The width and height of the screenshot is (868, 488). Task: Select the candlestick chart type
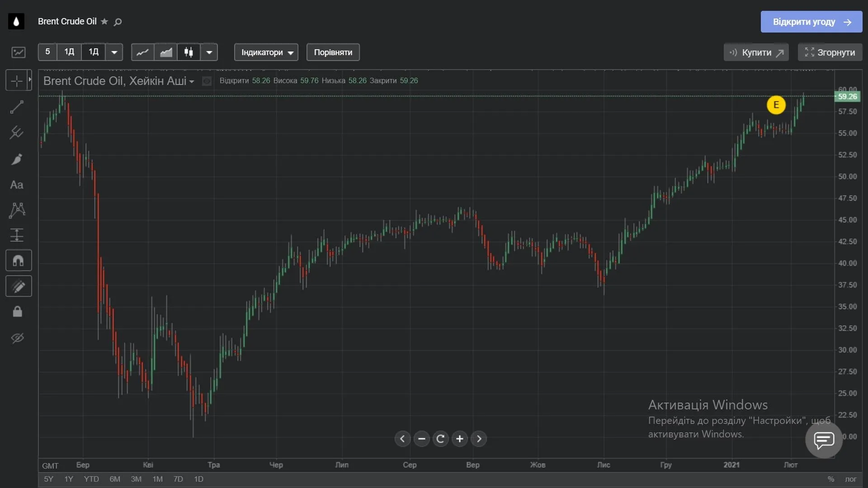pos(188,52)
